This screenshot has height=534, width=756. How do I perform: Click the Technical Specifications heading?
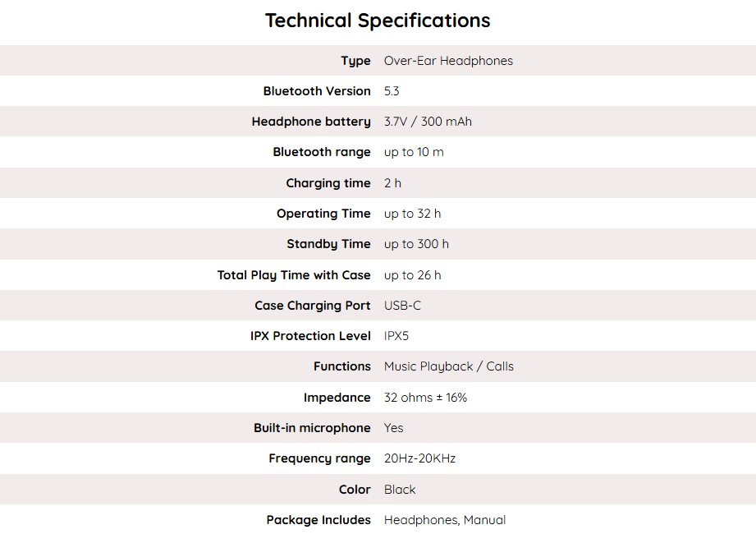(378, 21)
